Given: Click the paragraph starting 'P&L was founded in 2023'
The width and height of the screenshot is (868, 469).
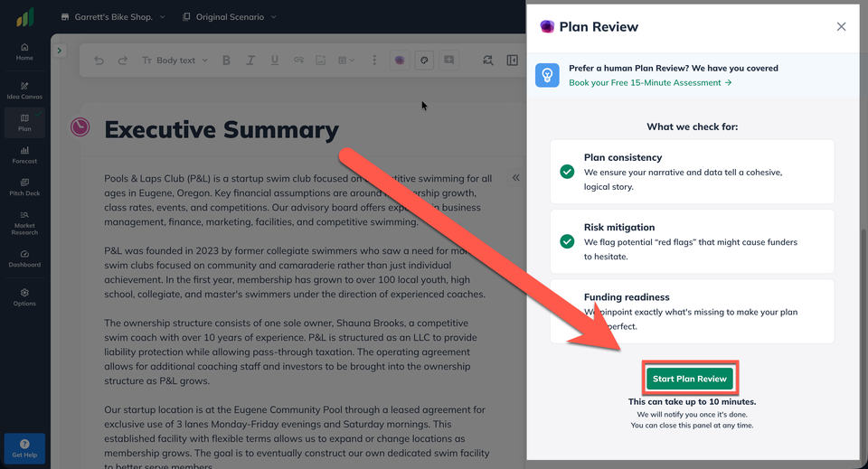Looking at the screenshot, I should (295, 272).
